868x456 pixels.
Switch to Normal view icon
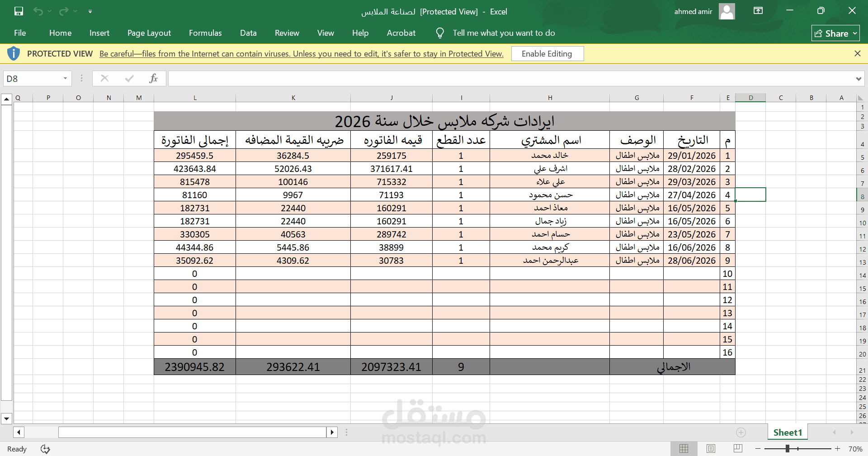(x=684, y=448)
